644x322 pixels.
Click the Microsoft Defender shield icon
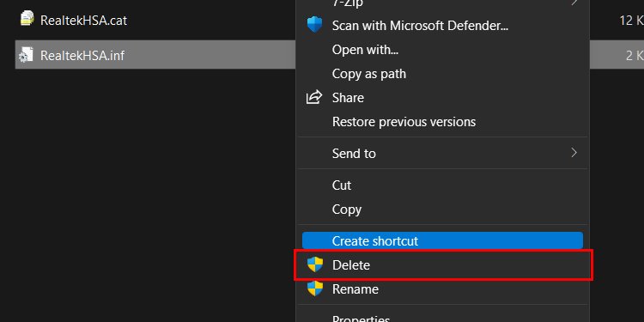[315, 25]
